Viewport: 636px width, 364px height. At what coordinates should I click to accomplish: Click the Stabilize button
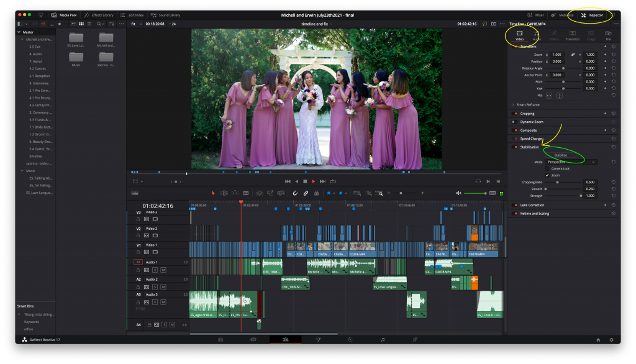pyautogui.click(x=561, y=155)
